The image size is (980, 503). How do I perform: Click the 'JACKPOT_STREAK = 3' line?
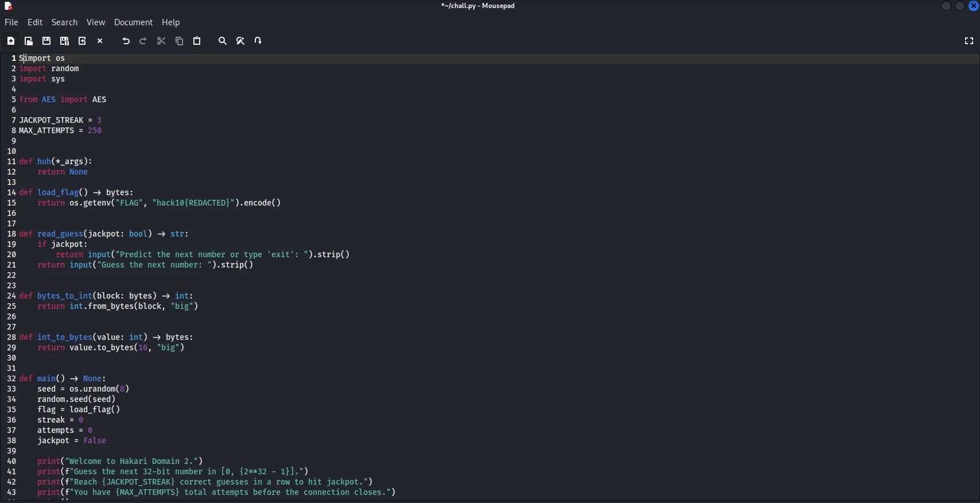coord(60,120)
